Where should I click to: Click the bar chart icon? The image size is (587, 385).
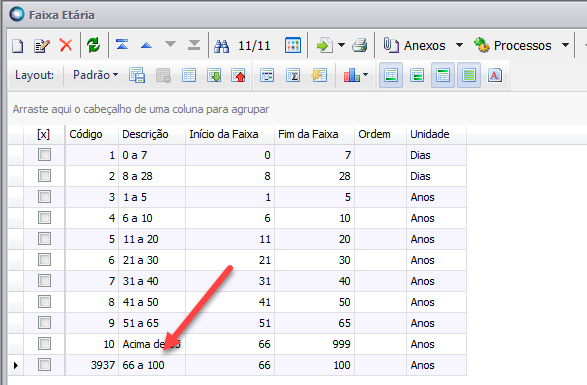[x=352, y=75]
